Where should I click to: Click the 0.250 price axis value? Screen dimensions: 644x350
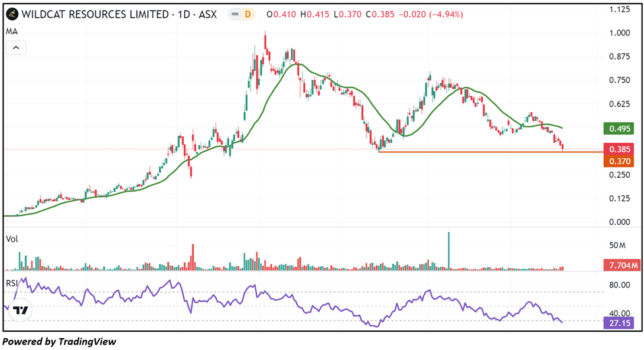coord(619,175)
